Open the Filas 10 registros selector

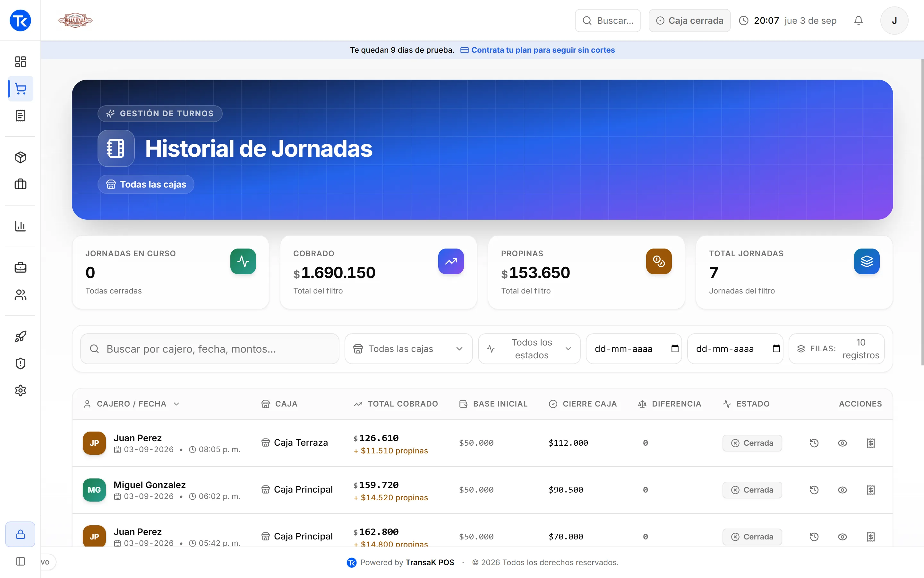point(836,349)
